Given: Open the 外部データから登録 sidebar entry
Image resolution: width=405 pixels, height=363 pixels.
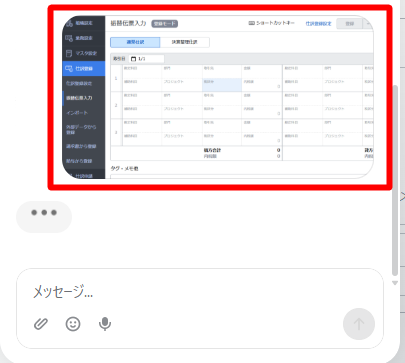Looking at the screenshot, I should coord(81,130).
